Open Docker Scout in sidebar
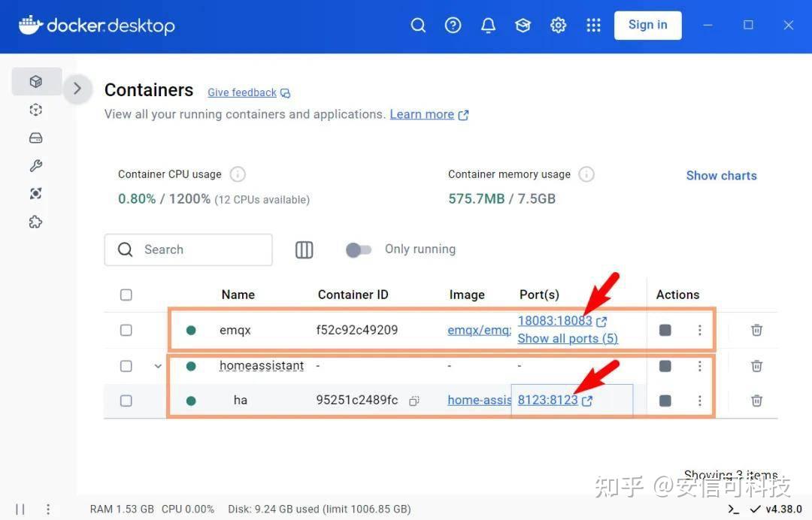 (x=36, y=194)
